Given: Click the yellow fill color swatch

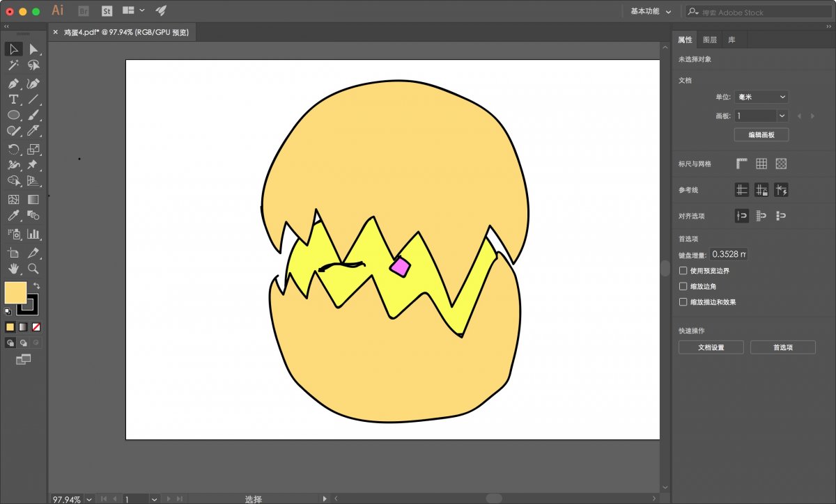Looking at the screenshot, I should pos(15,292).
